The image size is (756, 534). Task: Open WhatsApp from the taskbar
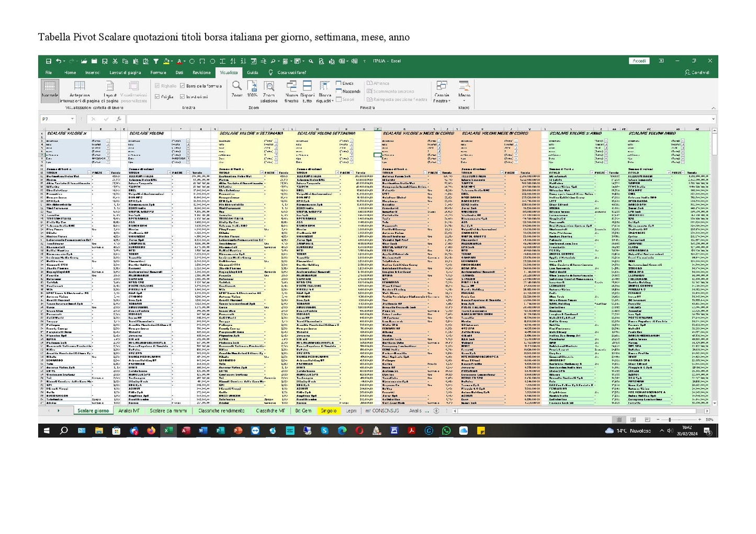(x=446, y=430)
